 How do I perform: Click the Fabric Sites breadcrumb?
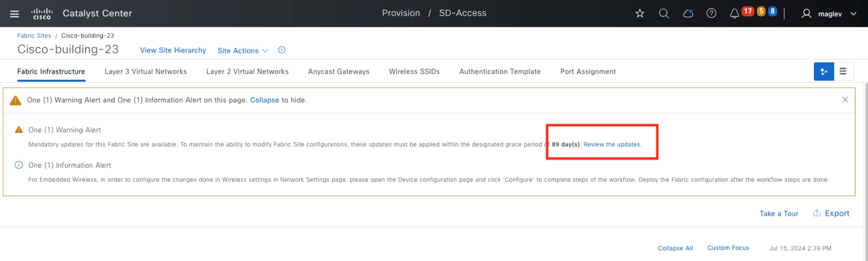(34, 35)
